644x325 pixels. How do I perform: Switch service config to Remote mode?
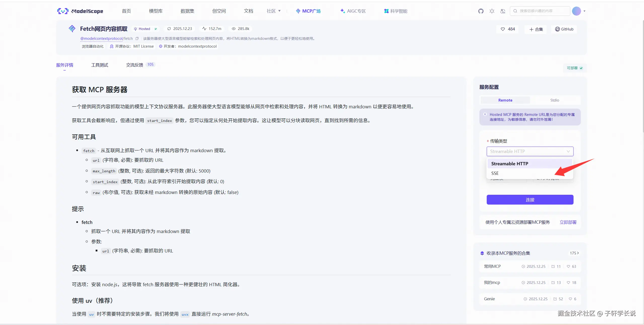[x=505, y=100]
